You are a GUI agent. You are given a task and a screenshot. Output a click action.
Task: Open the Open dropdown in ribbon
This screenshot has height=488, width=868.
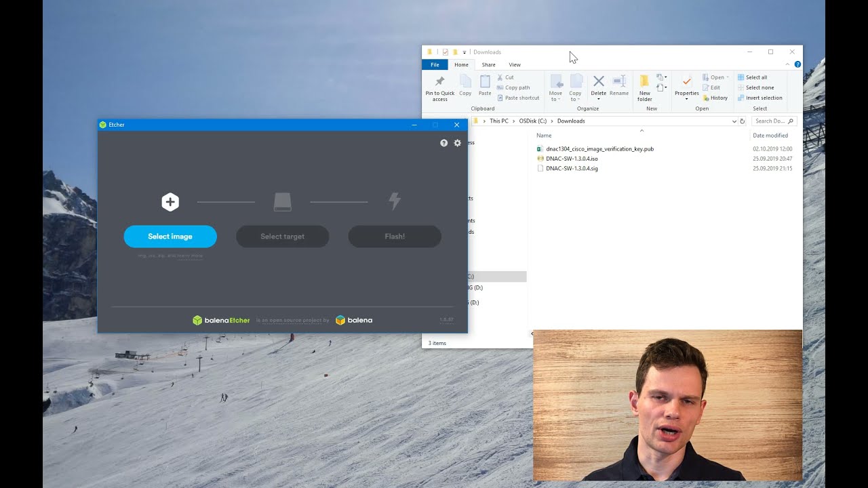click(x=716, y=77)
